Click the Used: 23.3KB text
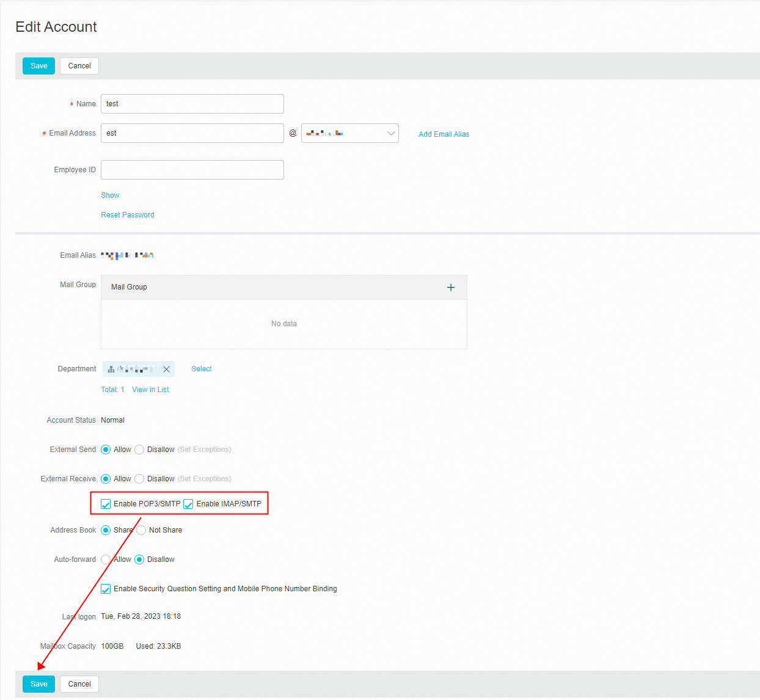The image size is (760, 700). [x=158, y=646]
